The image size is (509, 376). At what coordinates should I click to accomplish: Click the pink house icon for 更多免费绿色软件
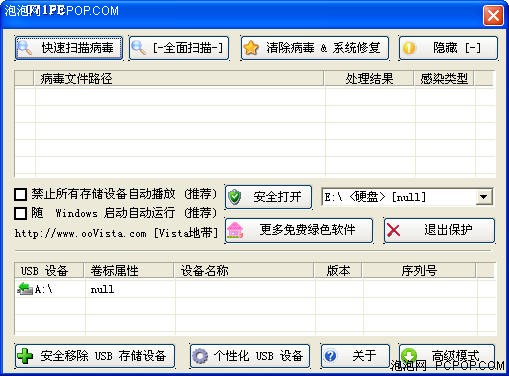click(235, 230)
